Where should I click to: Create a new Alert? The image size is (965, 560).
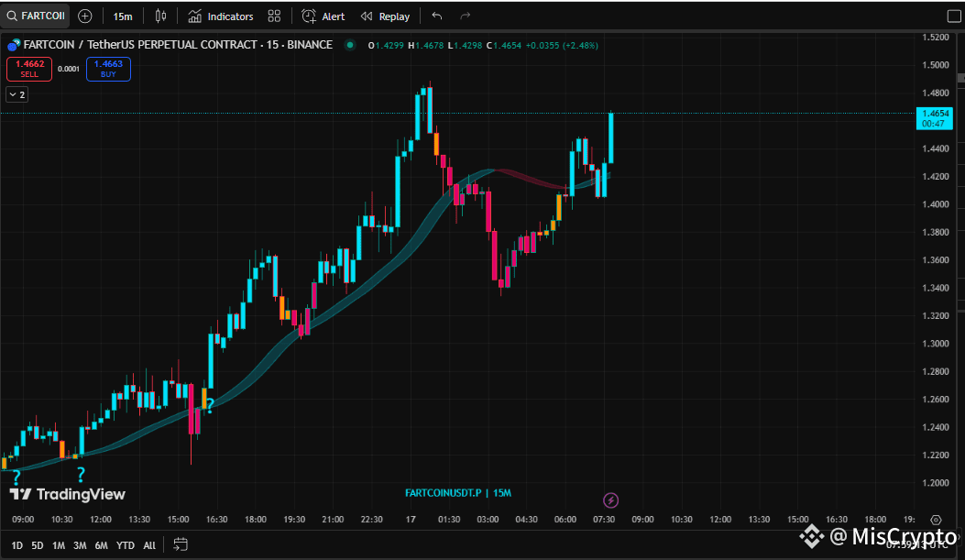(323, 16)
